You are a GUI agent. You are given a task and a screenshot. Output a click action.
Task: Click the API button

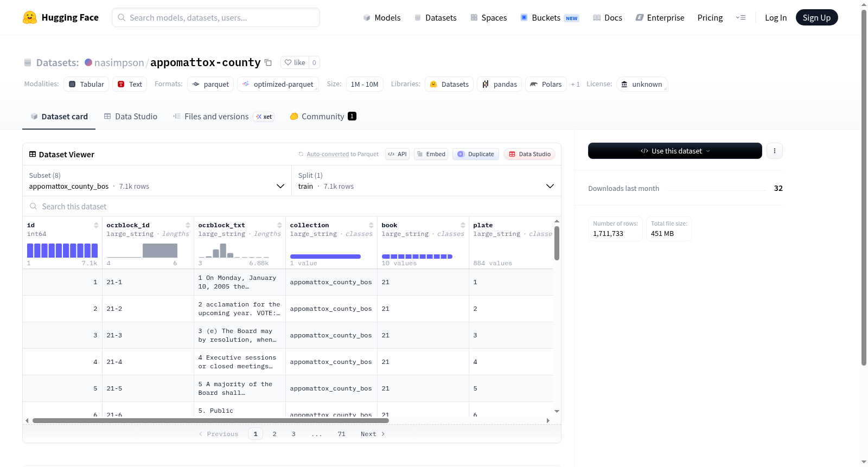[x=397, y=154]
